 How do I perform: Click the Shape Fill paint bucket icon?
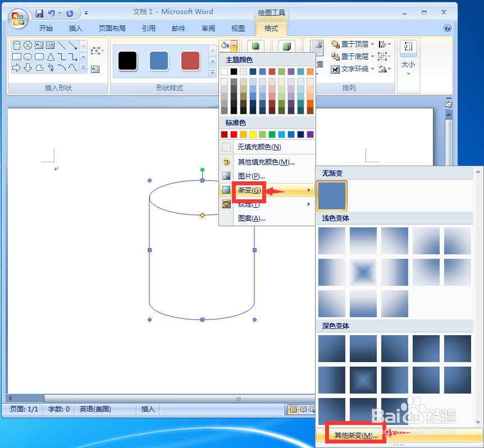[225, 45]
